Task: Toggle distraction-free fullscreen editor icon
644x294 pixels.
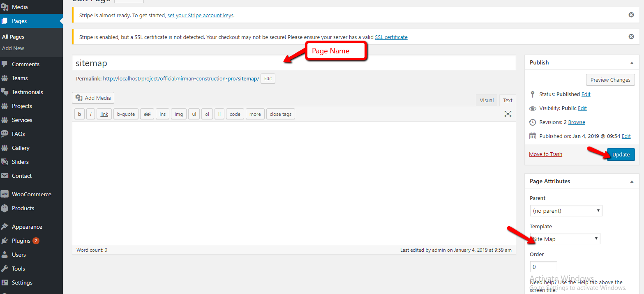Action: (x=508, y=114)
